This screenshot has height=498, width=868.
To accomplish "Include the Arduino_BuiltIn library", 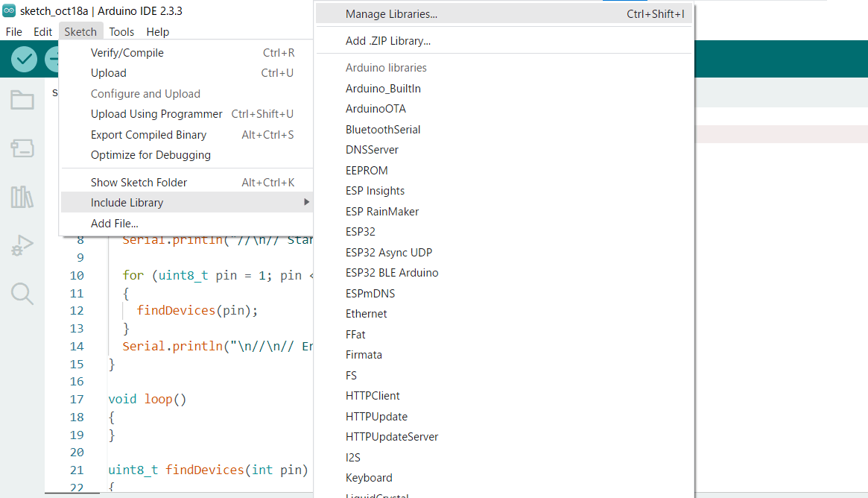I will (x=504, y=88).
